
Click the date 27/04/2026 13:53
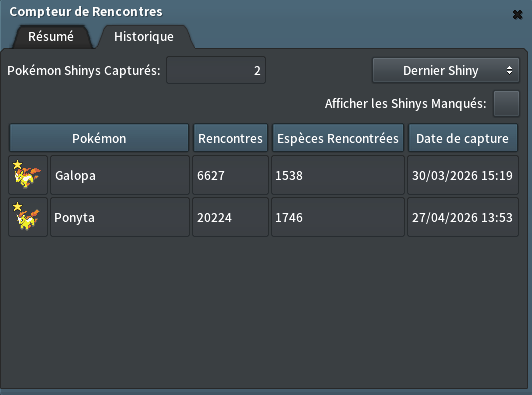(463, 217)
